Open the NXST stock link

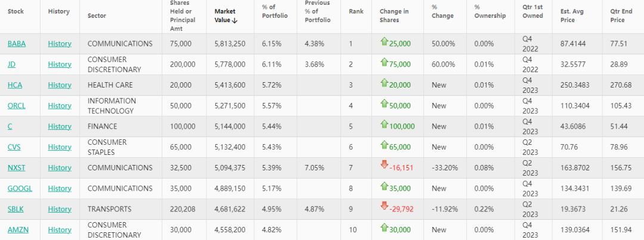[17, 168]
